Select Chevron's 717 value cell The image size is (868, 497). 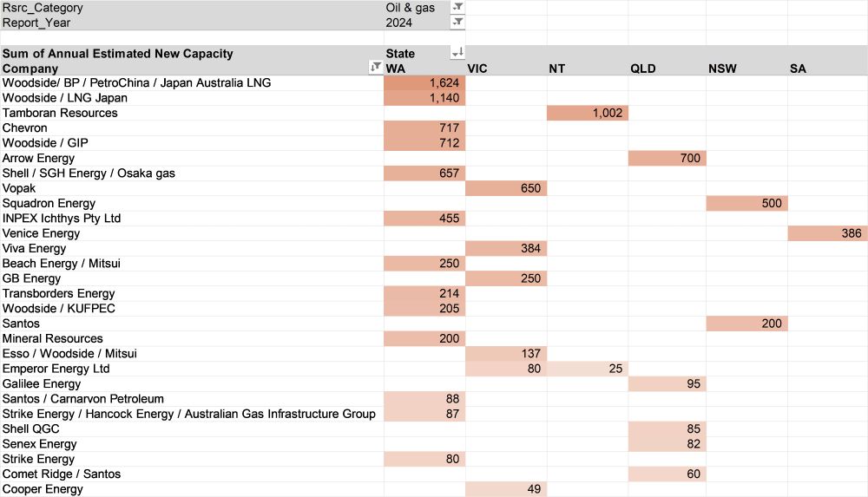click(424, 128)
